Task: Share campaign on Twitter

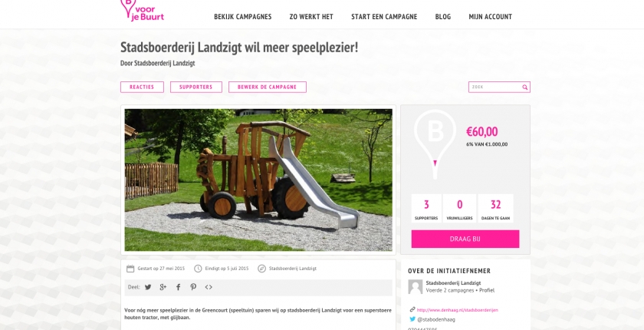Action: [x=148, y=287]
